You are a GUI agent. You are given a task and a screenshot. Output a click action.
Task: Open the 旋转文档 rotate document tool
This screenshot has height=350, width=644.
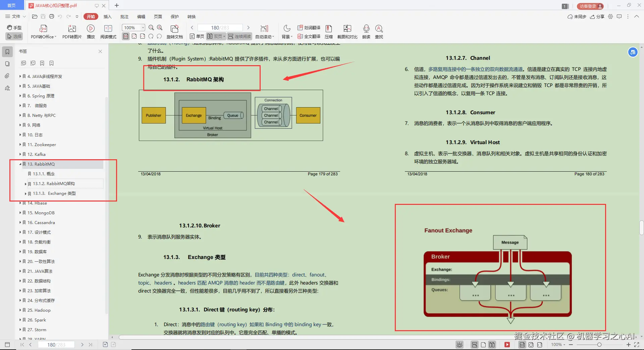pyautogui.click(x=174, y=32)
